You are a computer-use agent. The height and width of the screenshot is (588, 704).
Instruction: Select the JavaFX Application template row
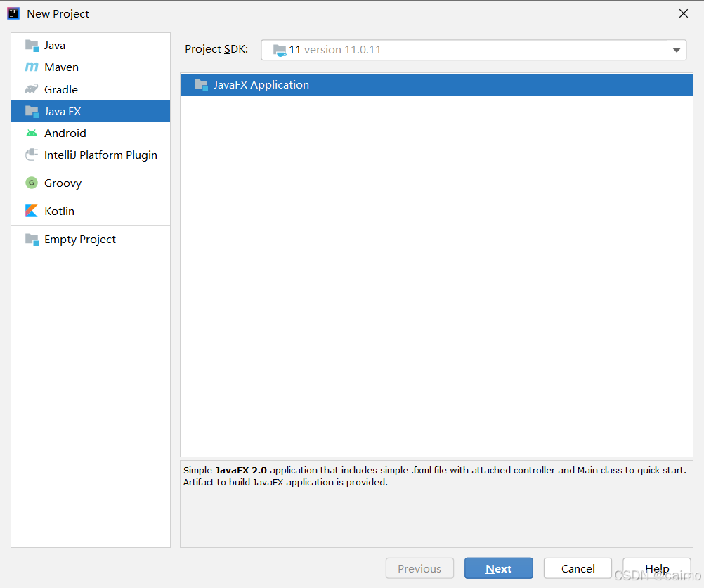[436, 85]
